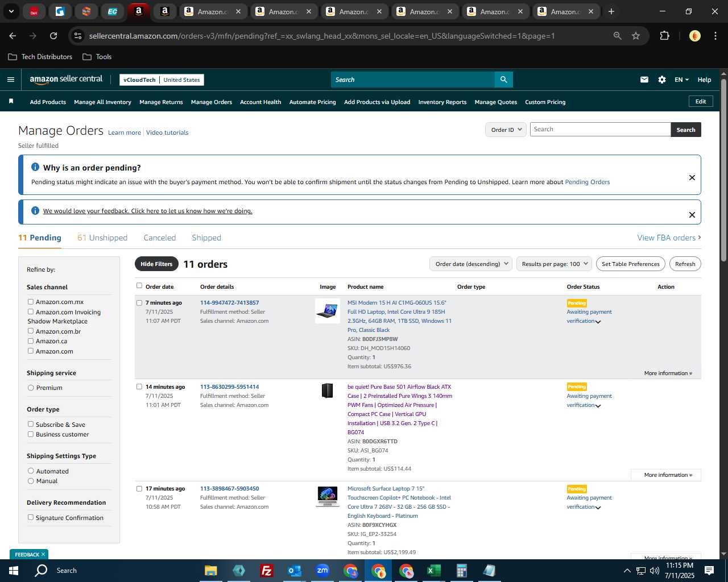Viewport: 728px width, 582px height.
Task: Open a new browser tab with plus icon
Action: click(611, 11)
